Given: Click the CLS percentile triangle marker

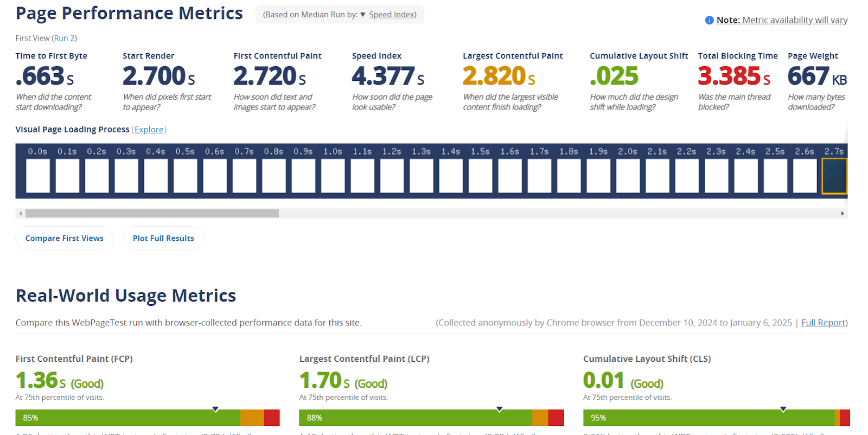Looking at the screenshot, I should pyautogui.click(x=783, y=409).
